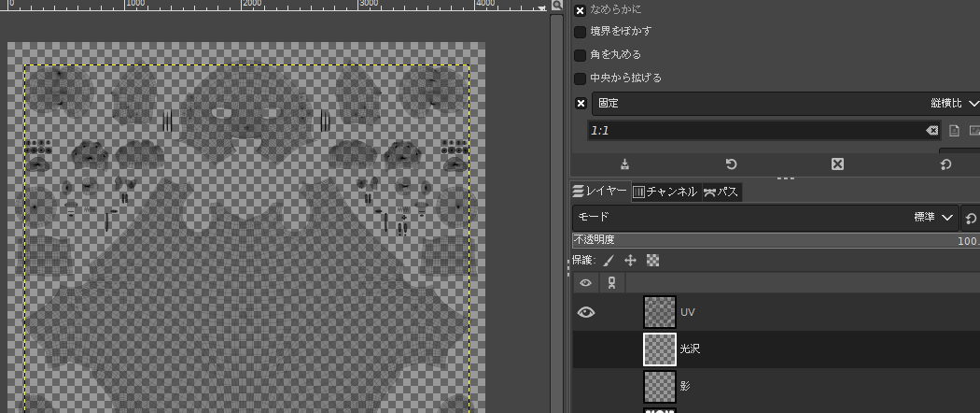Enable the 角を丸める checkbox
This screenshot has height=413, width=980.
tap(580, 55)
